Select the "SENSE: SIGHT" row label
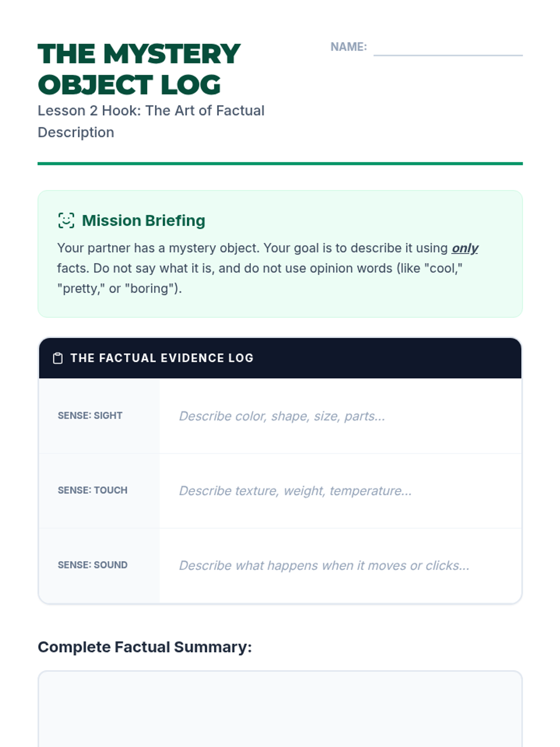 [90, 416]
